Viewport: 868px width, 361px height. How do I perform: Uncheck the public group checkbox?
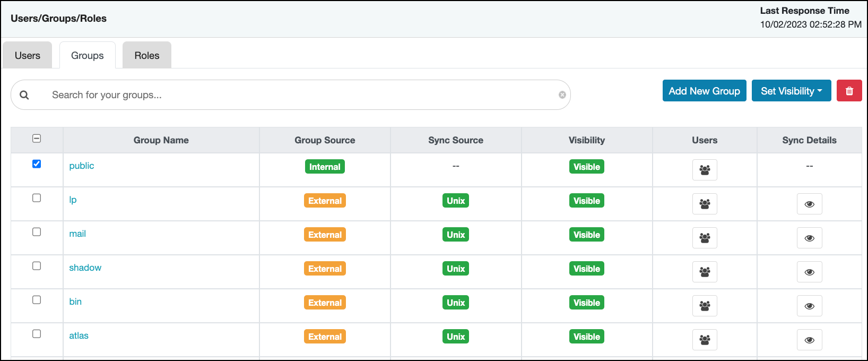(37, 164)
